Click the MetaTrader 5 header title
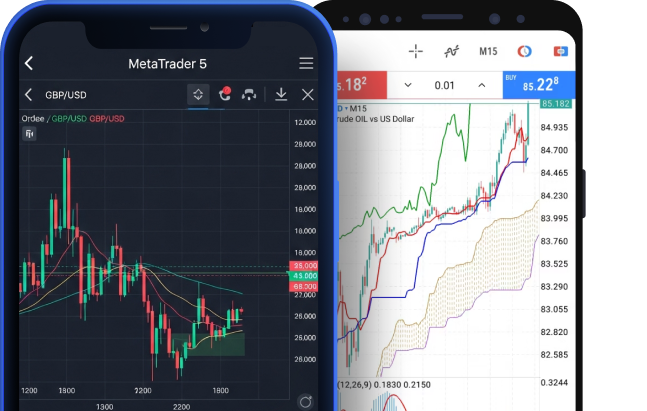This screenshot has width=647, height=411. click(167, 64)
